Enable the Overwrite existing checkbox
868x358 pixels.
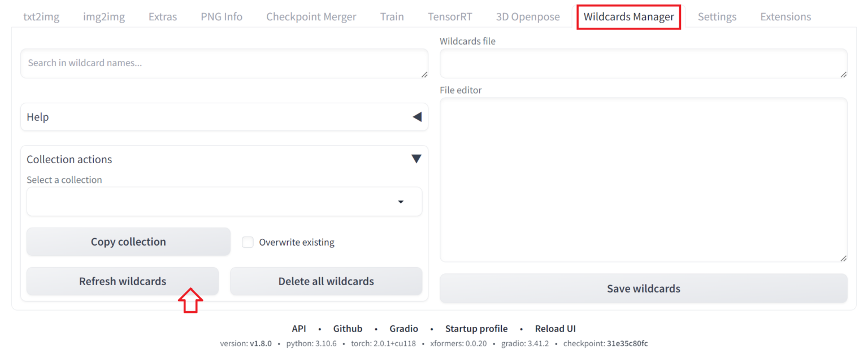[x=248, y=242]
